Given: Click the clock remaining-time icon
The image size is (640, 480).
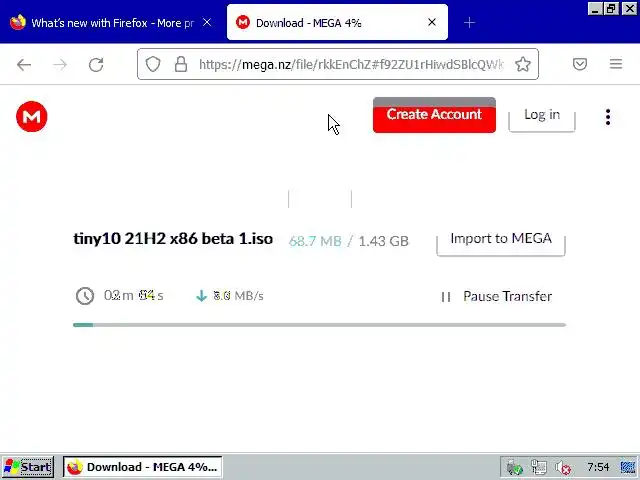Looking at the screenshot, I should pos(85,296).
